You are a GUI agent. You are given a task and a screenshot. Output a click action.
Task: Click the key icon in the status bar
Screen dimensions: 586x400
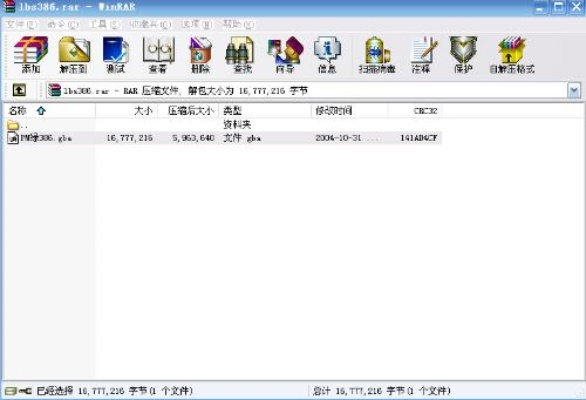25,391
